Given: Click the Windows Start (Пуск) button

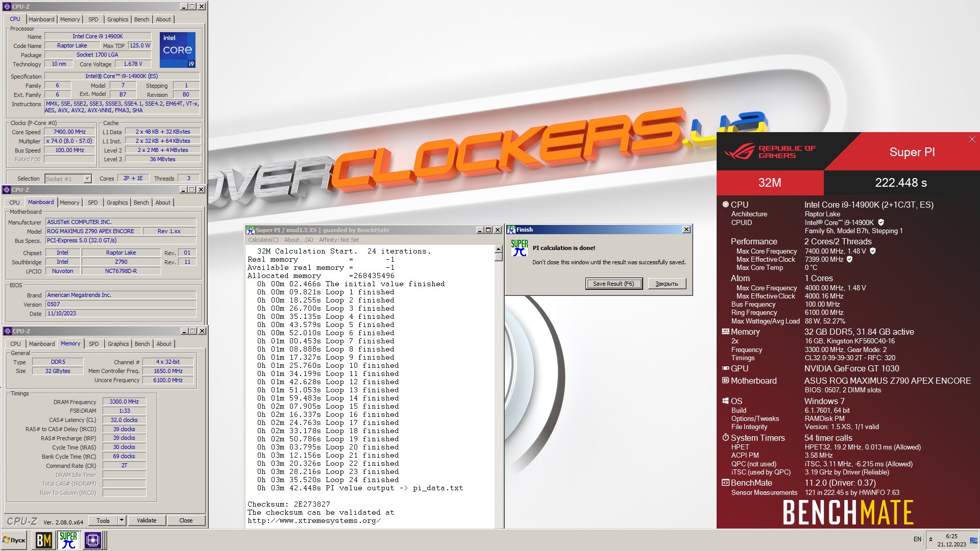Looking at the screenshot, I should click(x=14, y=540).
